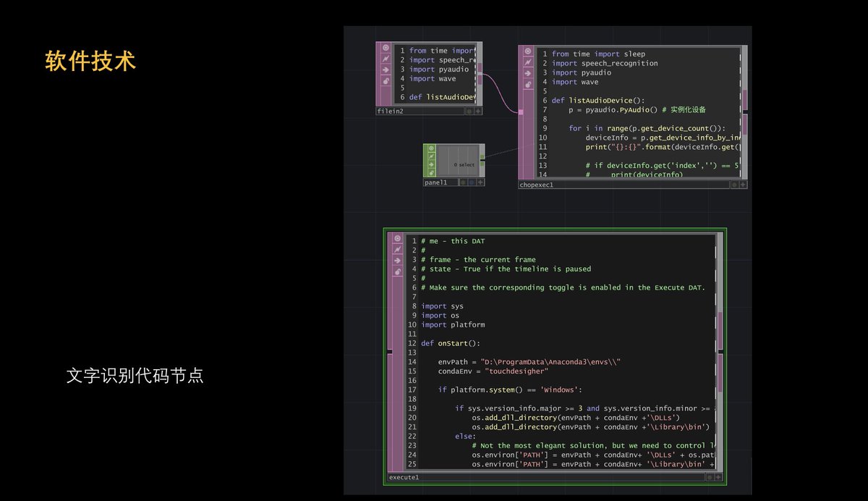Click the 'import wave' line in filein2
The image size is (868, 501).
[x=433, y=79]
